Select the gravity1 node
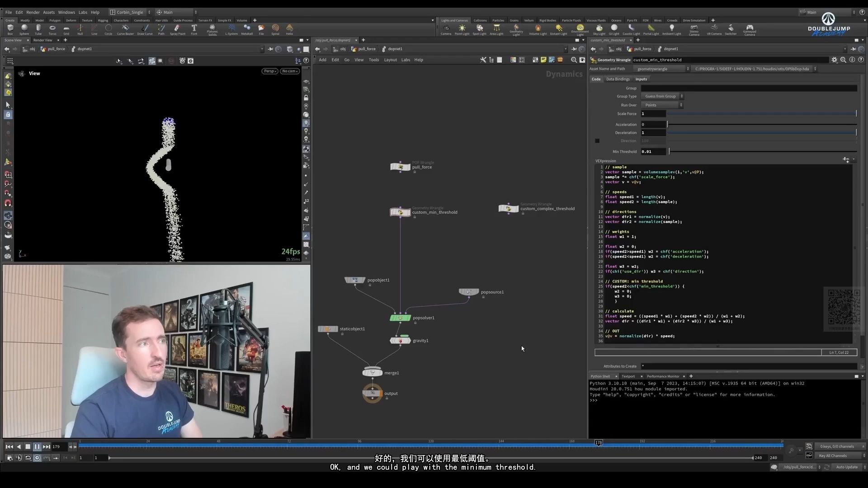Viewport: 868px width, 488px height. pos(400,341)
